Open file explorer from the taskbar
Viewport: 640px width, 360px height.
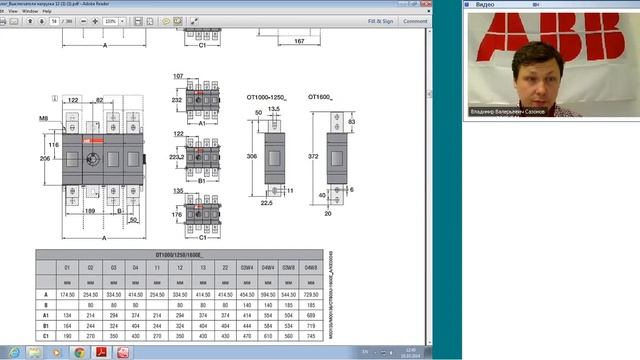click(x=35, y=352)
